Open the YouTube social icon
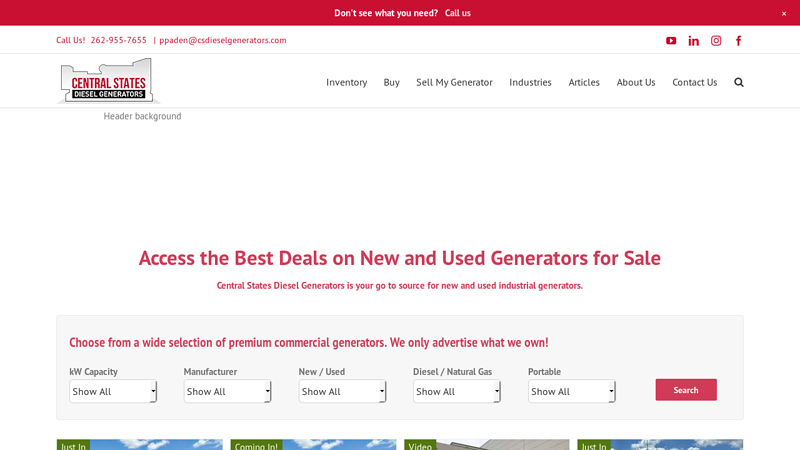The width and height of the screenshot is (800, 450). coord(671,41)
